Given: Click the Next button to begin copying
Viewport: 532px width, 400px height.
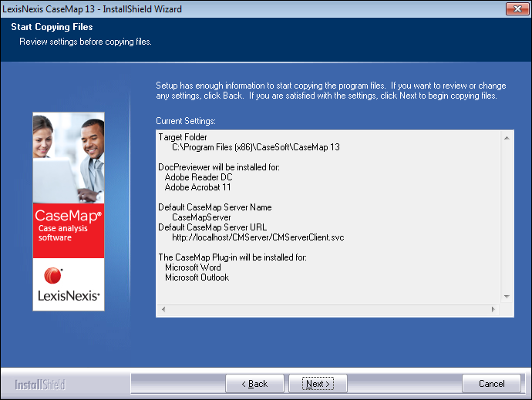Looking at the screenshot, I should 318,383.
